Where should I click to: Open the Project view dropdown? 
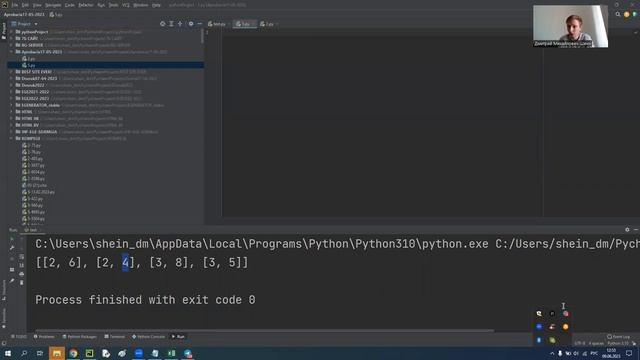tap(25, 24)
